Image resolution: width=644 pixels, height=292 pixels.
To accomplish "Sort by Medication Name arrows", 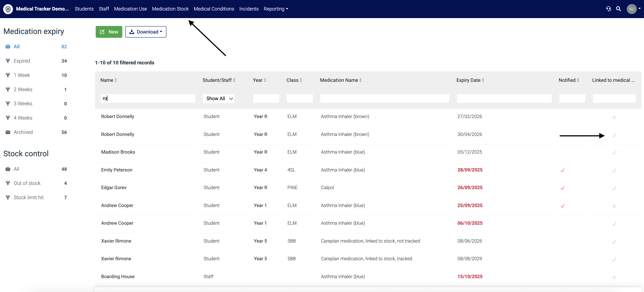I will point(360,80).
